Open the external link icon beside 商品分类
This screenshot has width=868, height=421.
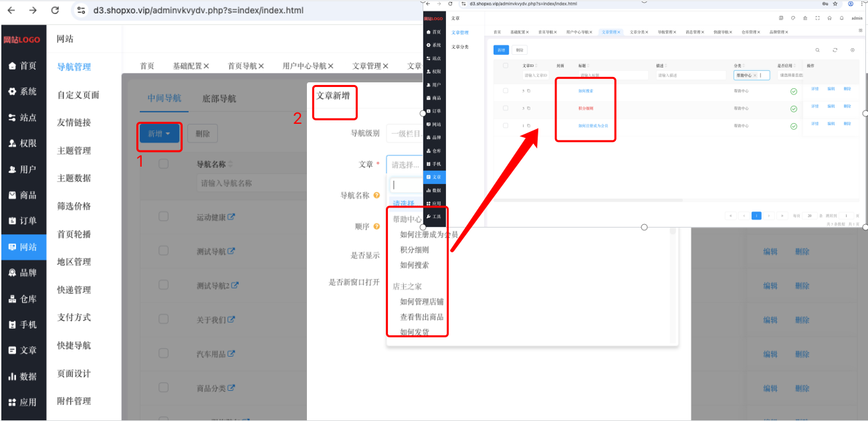click(x=231, y=388)
